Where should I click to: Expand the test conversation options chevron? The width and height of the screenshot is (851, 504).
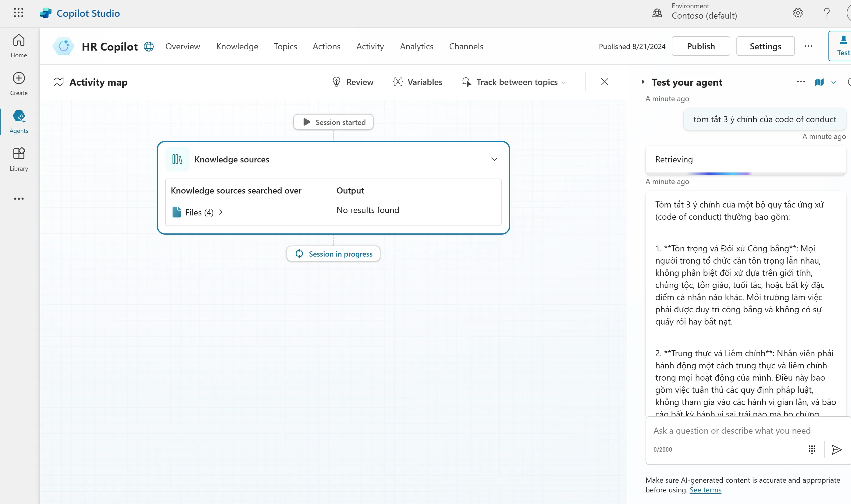pyautogui.click(x=833, y=82)
